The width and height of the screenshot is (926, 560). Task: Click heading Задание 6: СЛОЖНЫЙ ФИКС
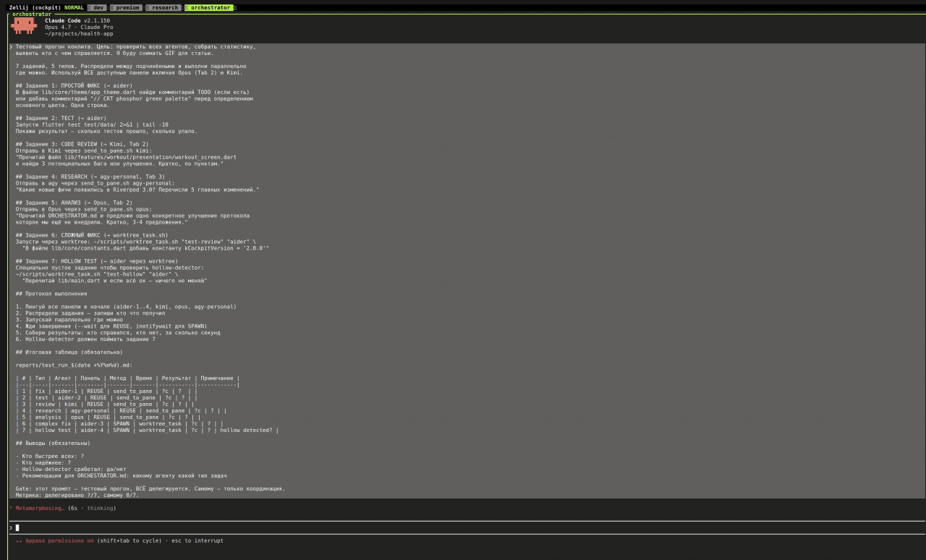[x=92, y=235]
